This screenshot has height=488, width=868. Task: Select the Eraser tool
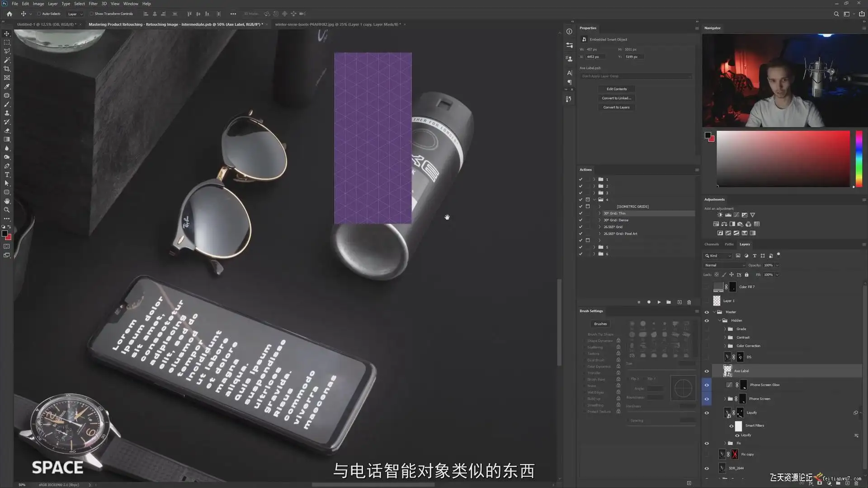click(7, 131)
